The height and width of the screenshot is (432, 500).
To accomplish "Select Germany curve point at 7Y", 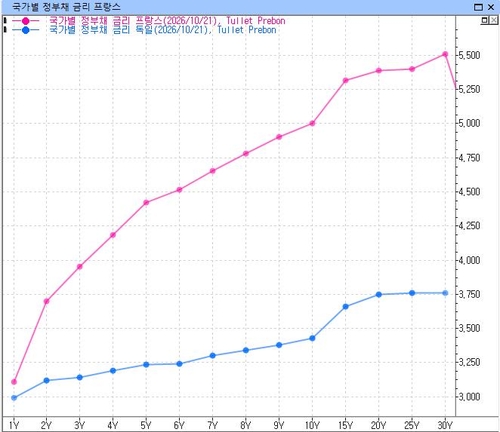I will pyautogui.click(x=213, y=356).
